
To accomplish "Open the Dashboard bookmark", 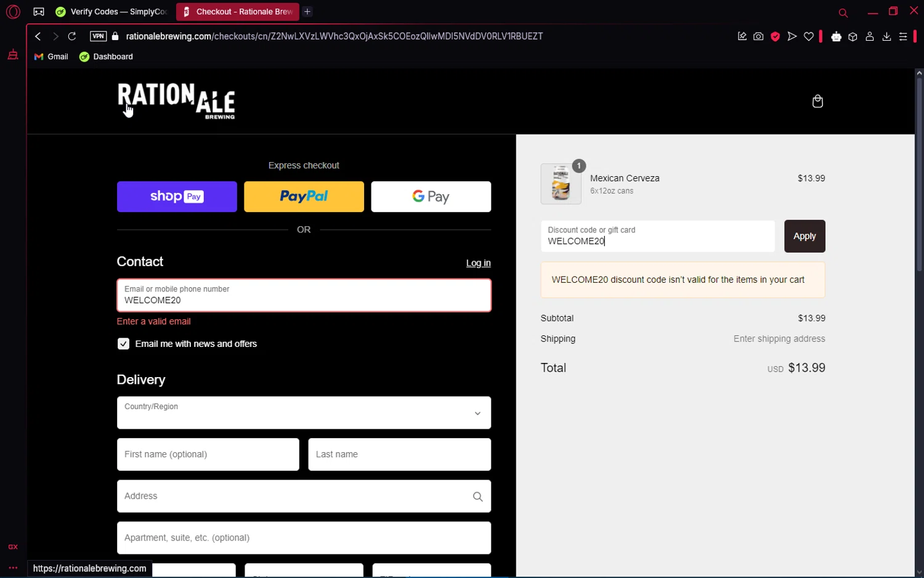I will (x=106, y=57).
